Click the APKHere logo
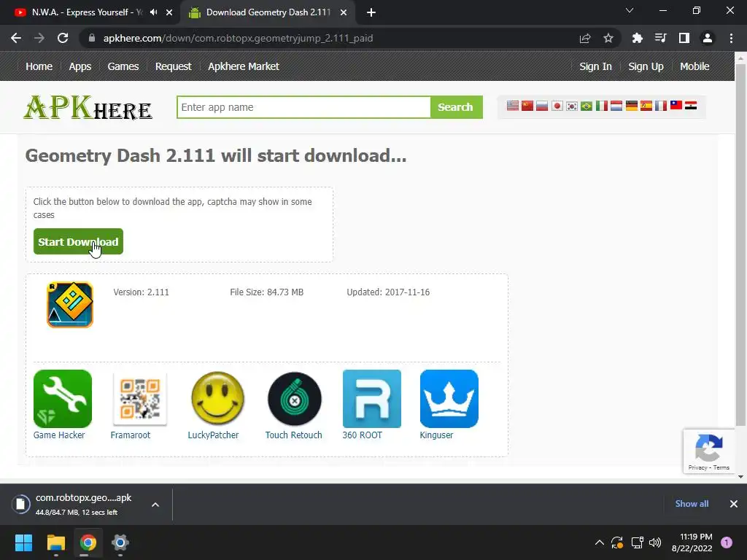Viewport: 747px width, 560px height. click(88, 107)
